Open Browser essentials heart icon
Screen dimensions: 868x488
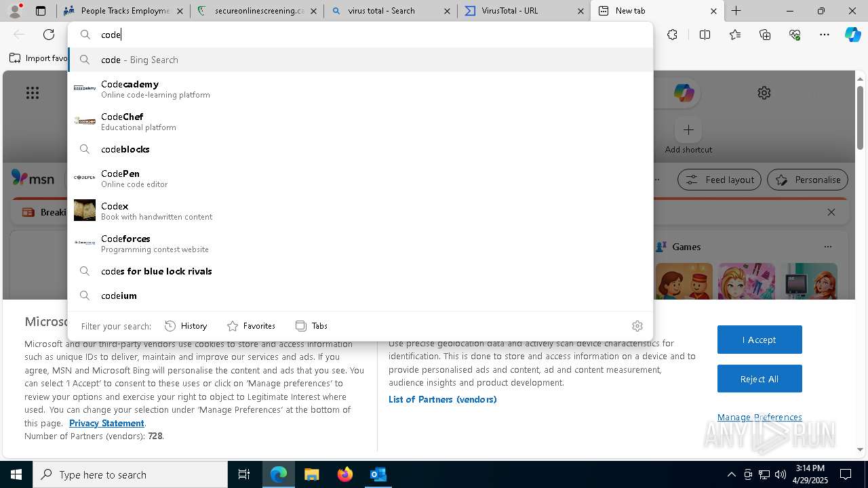pyautogui.click(x=795, y=35)
